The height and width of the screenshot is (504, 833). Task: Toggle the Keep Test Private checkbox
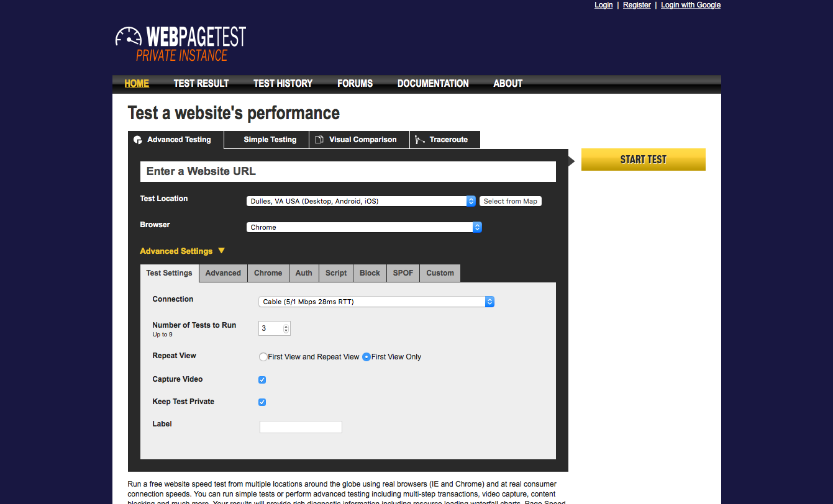(262, 402)
